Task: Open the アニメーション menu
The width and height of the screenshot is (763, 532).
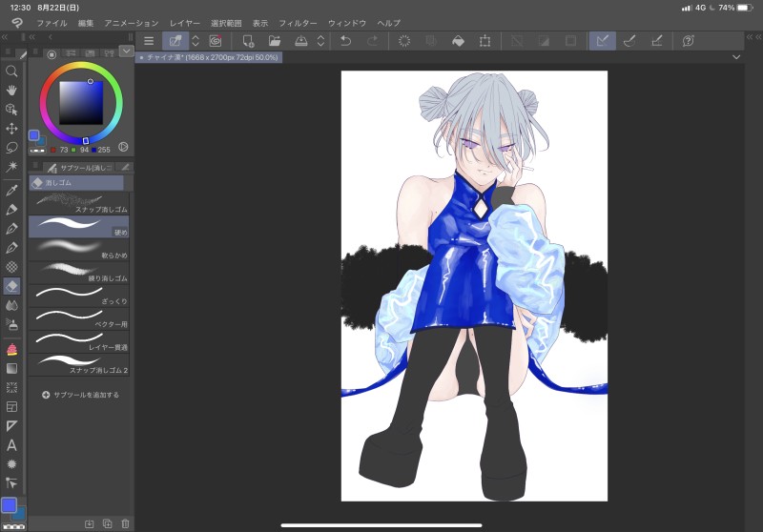Action: (132, 23)
